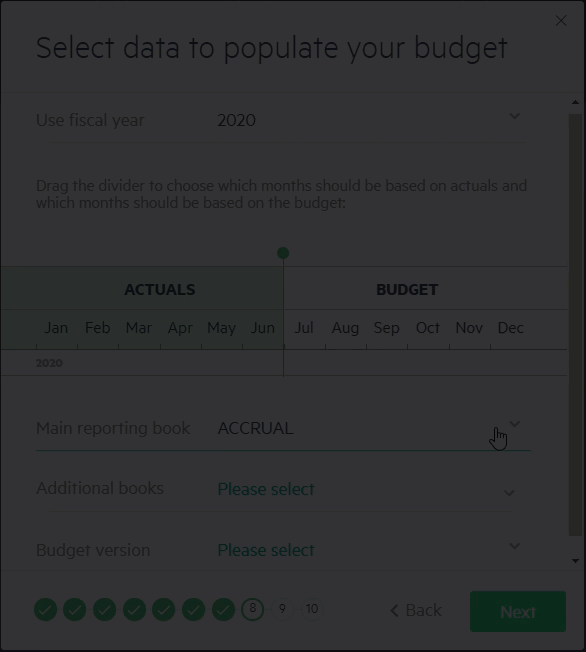
Task: Click the ACTUALS section header
Action: click(x=160, y=289)
